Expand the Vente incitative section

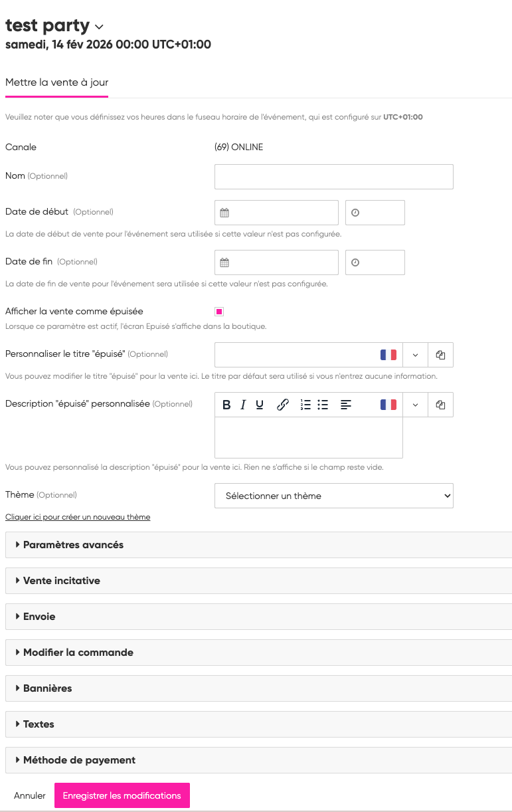pos(61,581)
